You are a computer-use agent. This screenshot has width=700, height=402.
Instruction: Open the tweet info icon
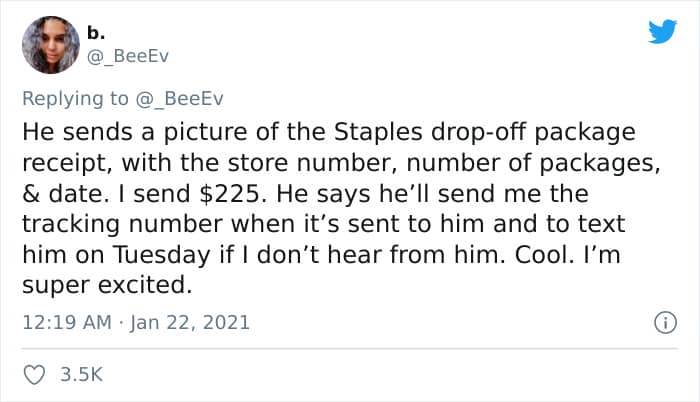(x=661, y=322)
